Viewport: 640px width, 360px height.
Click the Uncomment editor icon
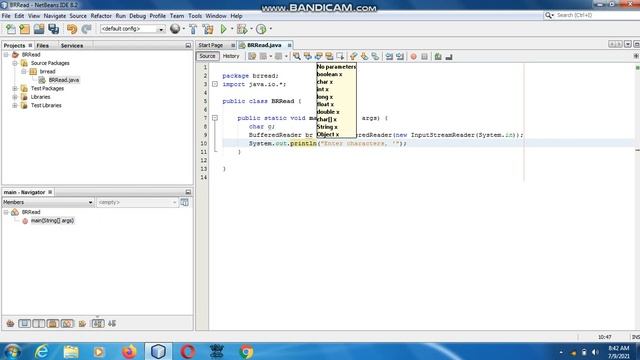tap(449, 56)
